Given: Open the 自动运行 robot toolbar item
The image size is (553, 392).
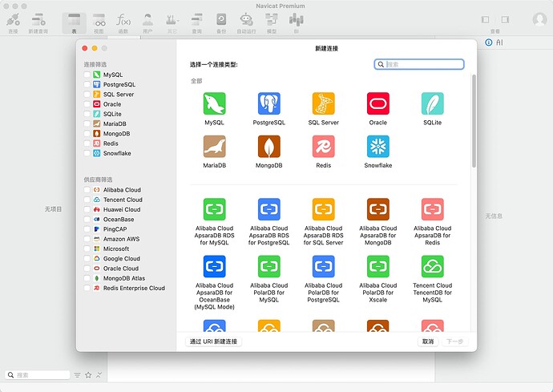Looking at the screenshot, I should coord(246,23).
